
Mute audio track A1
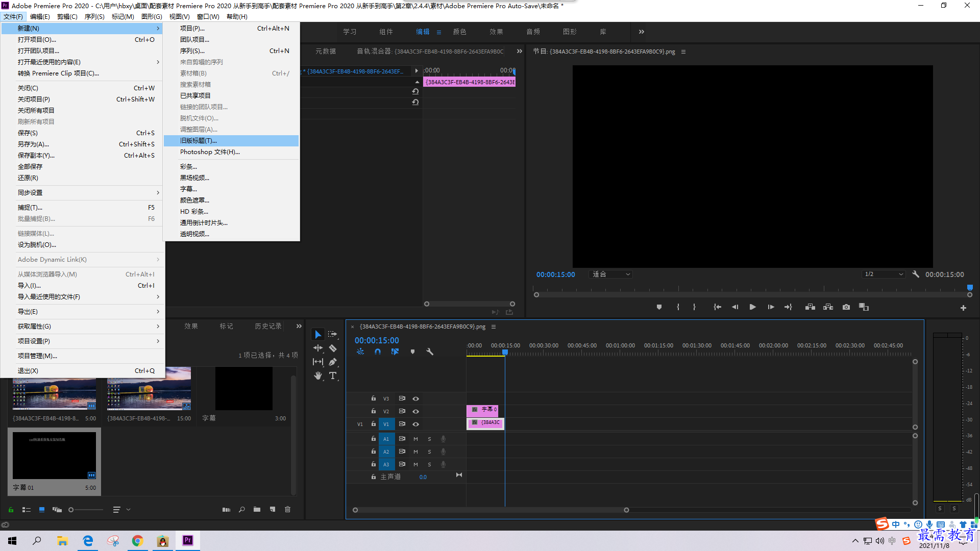415,439
